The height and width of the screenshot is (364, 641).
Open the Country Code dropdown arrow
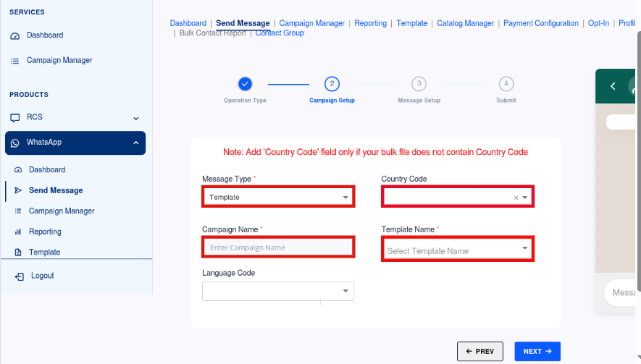pos(525,198)
